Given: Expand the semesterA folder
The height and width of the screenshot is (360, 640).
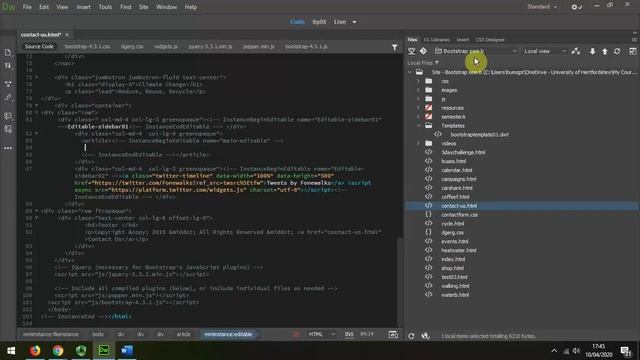Looking at the screenshot, I should [418, 117].
